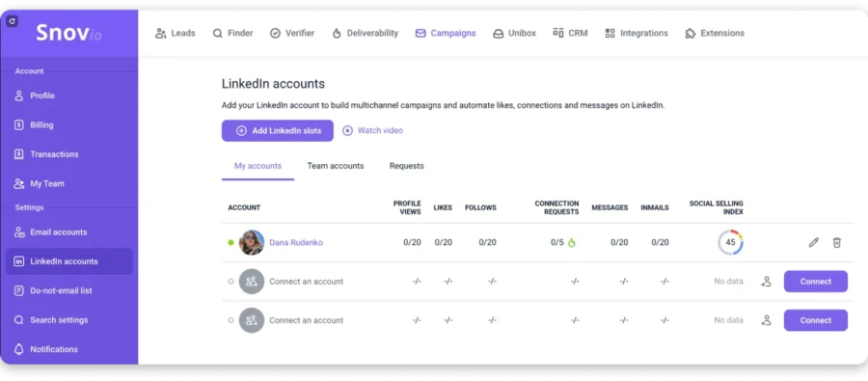Click the INMAILS column header
Image resolution: width=868 pixels, height=381 pixels.
click(x=654, y=207)
